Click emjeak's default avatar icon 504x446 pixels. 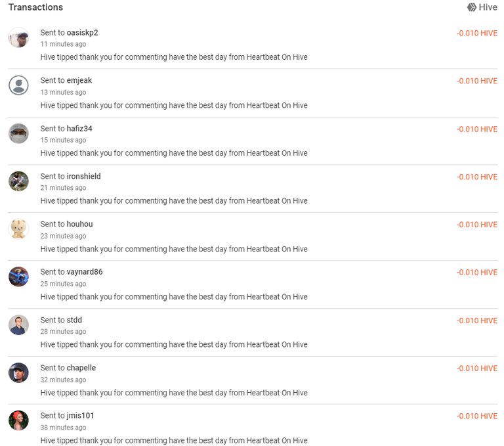point(18,85)
